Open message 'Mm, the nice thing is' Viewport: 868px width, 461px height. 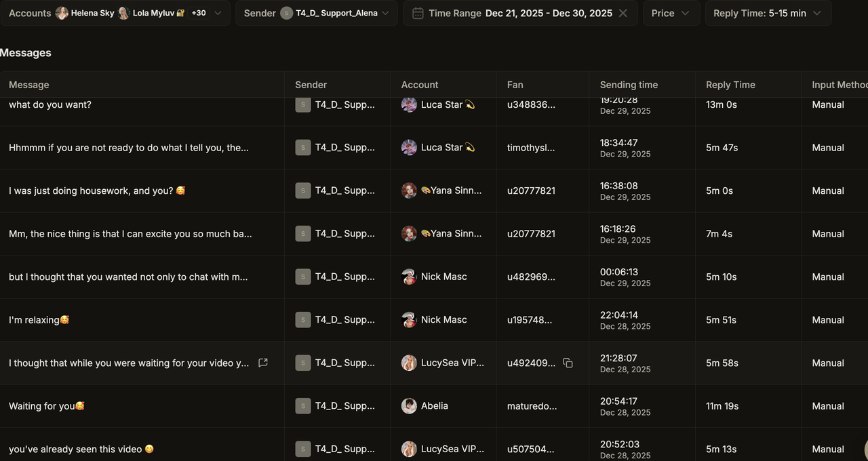(x=130, y=233)
